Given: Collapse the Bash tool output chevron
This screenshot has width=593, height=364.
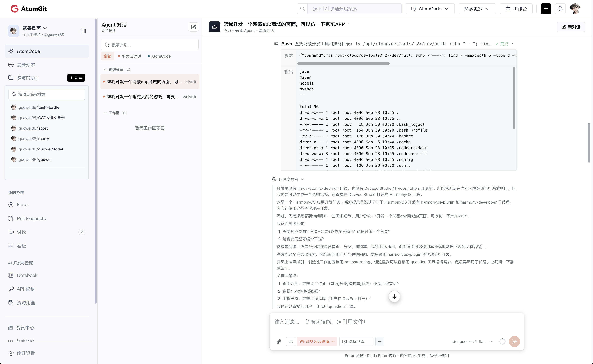Looking at the screenshot, I should pyautogui.click(x=513, y=44).
